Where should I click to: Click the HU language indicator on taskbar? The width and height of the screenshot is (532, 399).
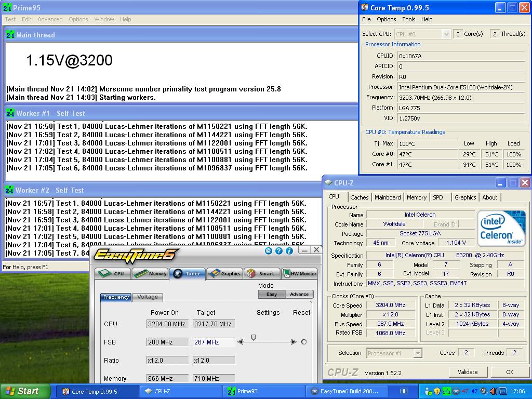[x=404, y=391]
